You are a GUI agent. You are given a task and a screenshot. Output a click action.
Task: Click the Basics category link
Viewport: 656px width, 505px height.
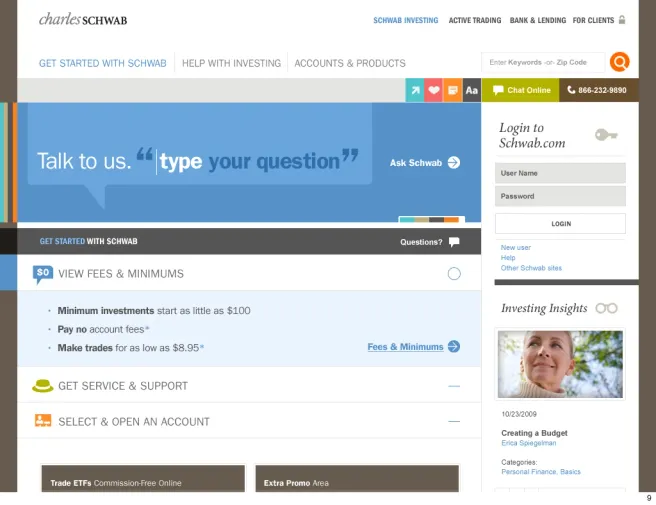pos(570,472)
